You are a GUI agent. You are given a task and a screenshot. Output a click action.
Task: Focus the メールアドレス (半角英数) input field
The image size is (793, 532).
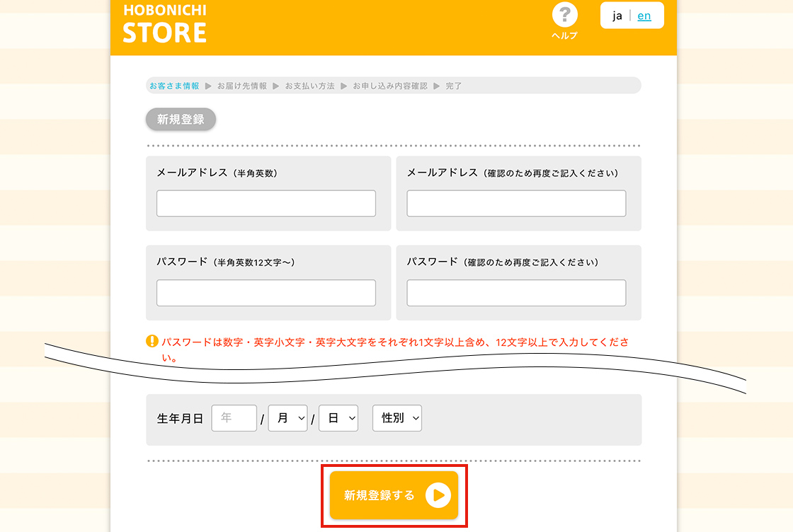(266, 204)
